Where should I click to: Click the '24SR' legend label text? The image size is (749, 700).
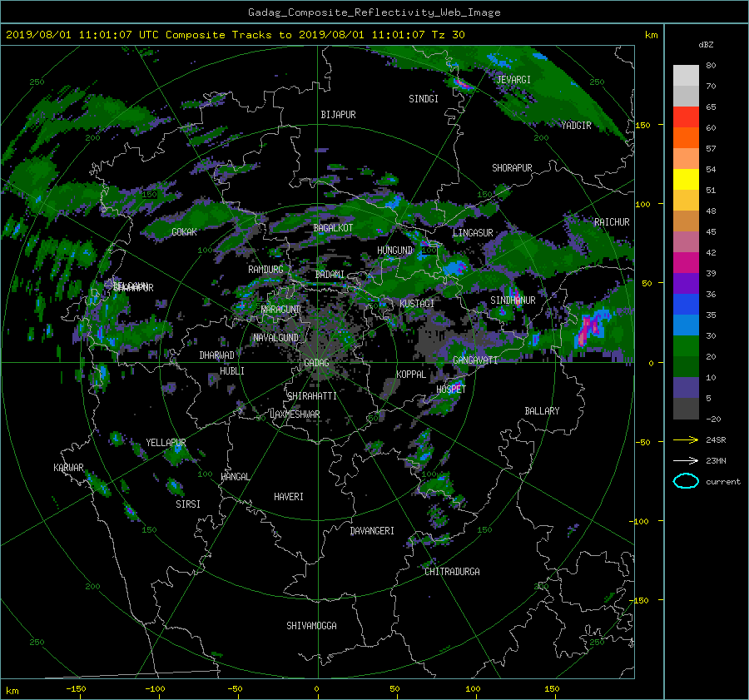(716, 439)
